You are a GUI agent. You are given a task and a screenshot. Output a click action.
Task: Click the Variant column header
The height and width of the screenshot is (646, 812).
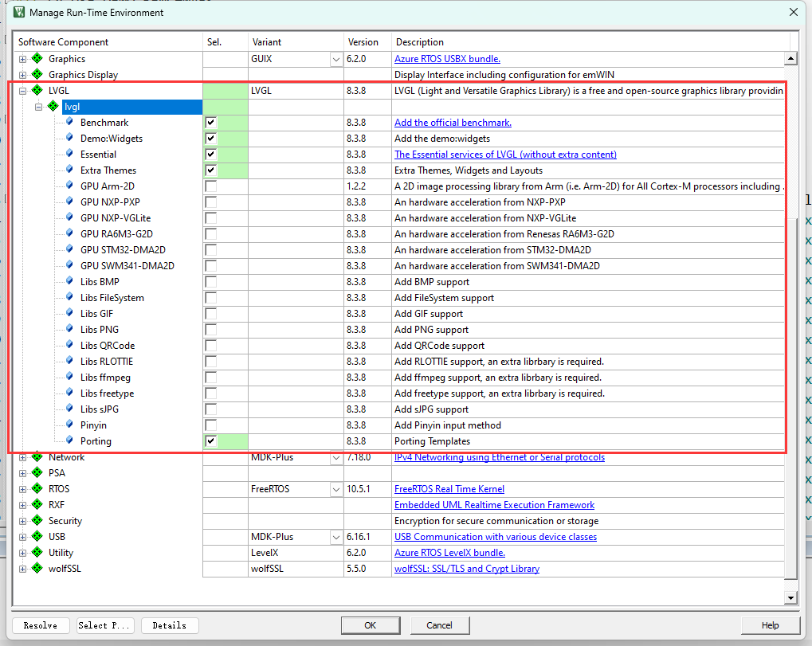(x=296, y=42)
